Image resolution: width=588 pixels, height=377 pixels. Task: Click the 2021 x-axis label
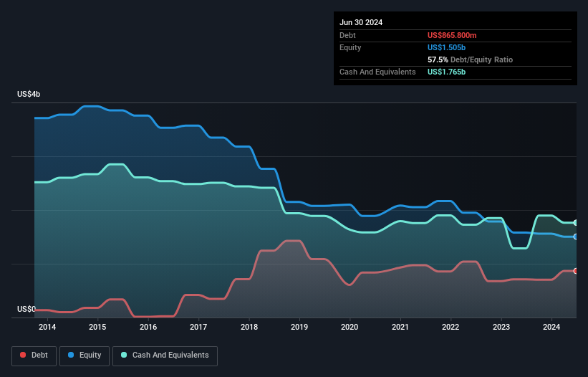400,327
